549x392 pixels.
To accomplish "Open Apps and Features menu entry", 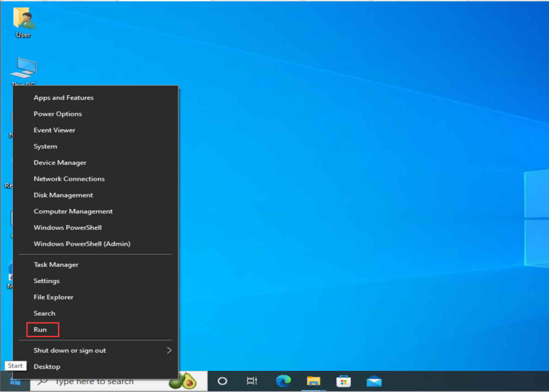I will pyautogui.click(x=64, y=98).
